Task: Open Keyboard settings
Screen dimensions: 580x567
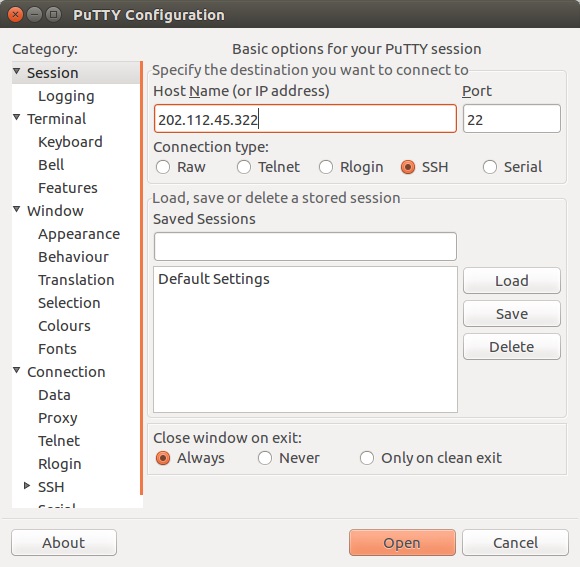Action: pyautogui.click(x=70, y=142)
